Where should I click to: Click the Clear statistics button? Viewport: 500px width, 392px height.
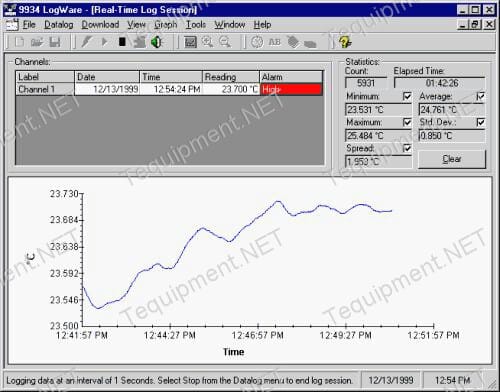pos(452,159)
